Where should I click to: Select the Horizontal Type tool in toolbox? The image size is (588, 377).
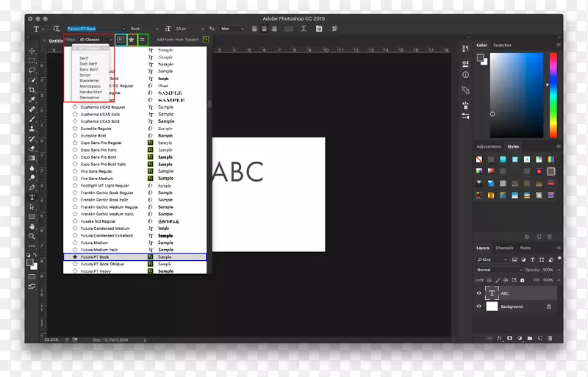coord(32,197)
